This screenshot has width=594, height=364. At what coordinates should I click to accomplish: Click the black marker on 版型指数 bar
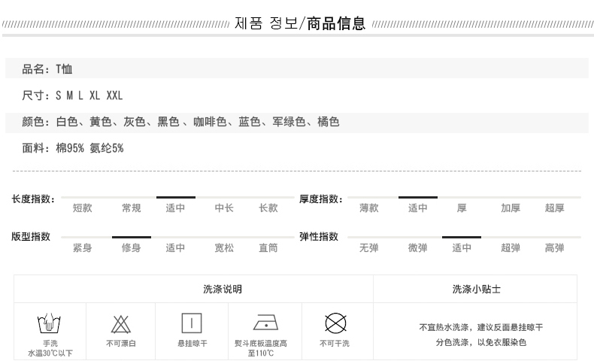click(x=132, y=237)
